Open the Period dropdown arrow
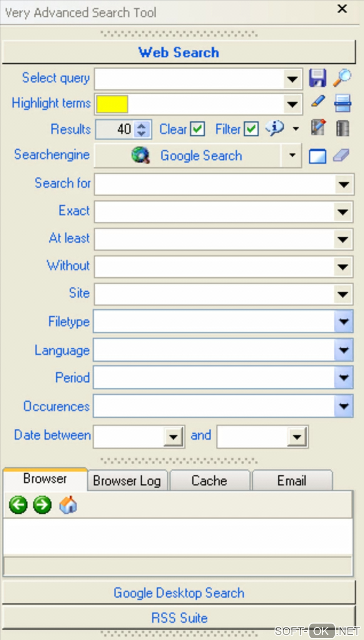 344,377
